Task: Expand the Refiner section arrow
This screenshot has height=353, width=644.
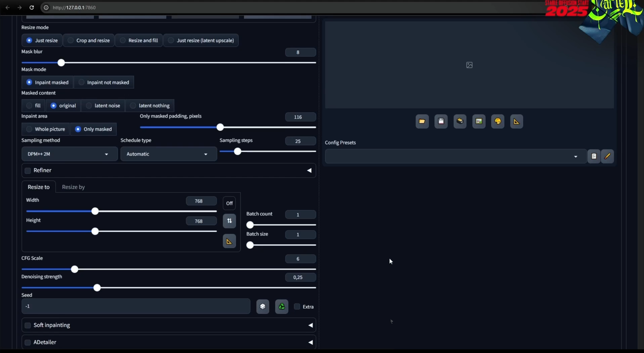Action: click(x=309, y=171)
